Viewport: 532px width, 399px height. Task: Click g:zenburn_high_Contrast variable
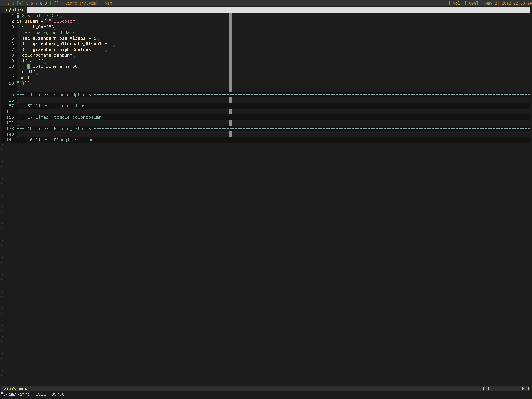[x=63, y=50]
